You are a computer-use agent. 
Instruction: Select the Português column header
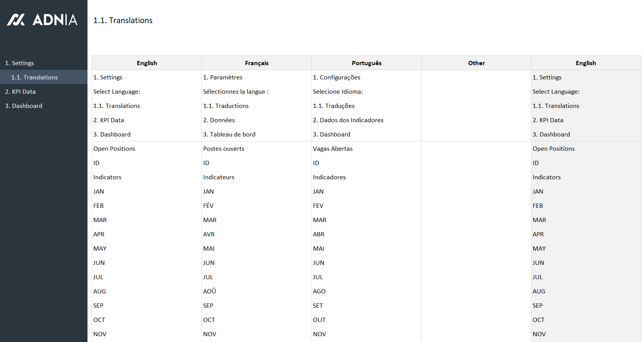[367, 63]
